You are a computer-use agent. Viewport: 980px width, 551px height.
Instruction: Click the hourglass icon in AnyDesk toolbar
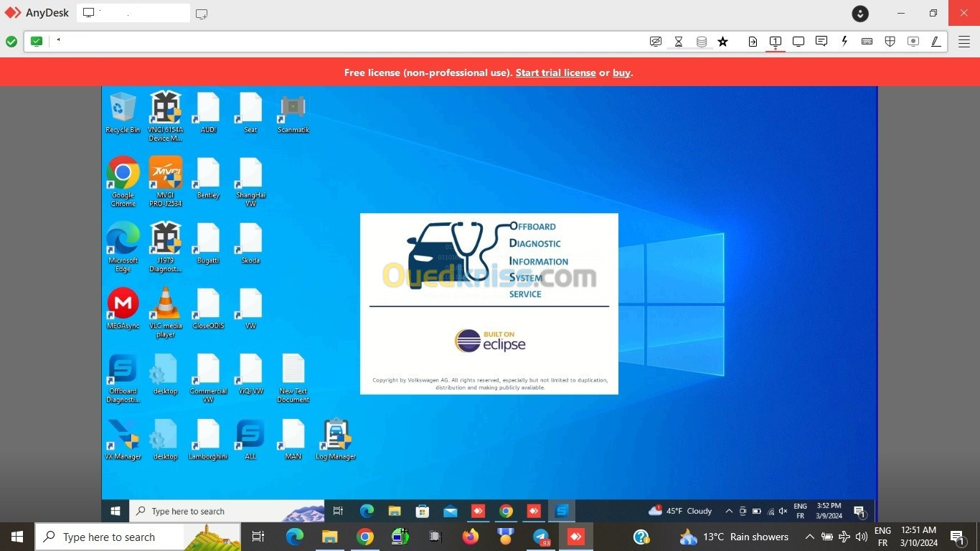click(x=679, y=42)
